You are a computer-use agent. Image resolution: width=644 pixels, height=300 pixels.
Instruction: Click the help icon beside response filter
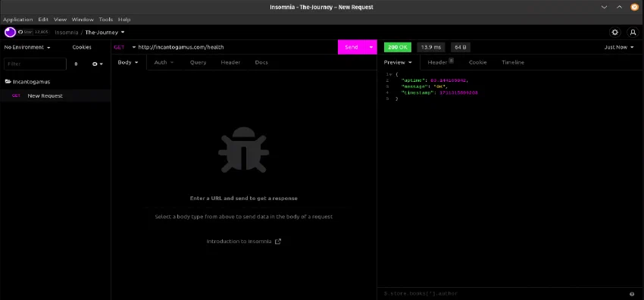click(x=632, y=294)
